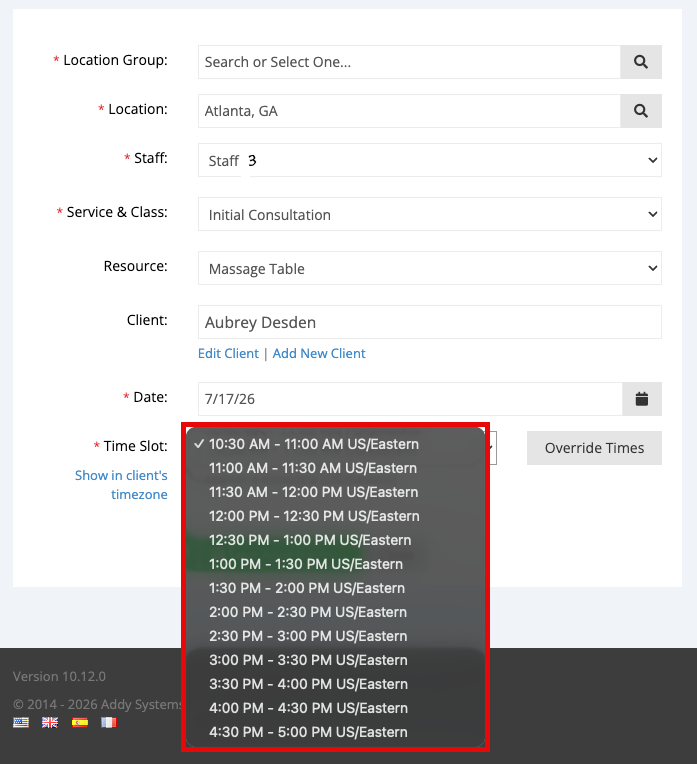Pick the 12:00 PM - 12:30 PM slot
The width and height of the screenshot is (697, 764).
[x=335, y=516]
